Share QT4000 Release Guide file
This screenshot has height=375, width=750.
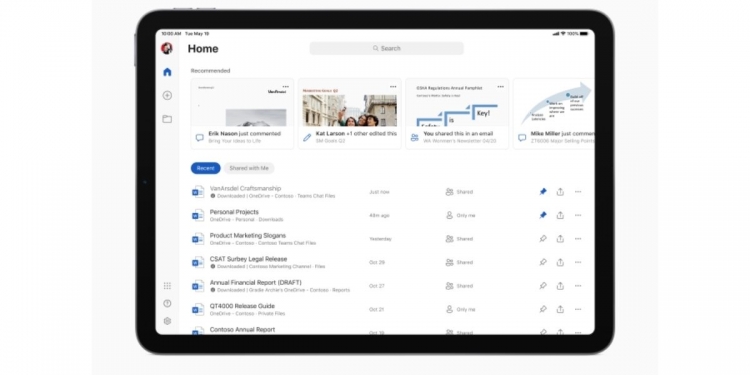[560, 309]
